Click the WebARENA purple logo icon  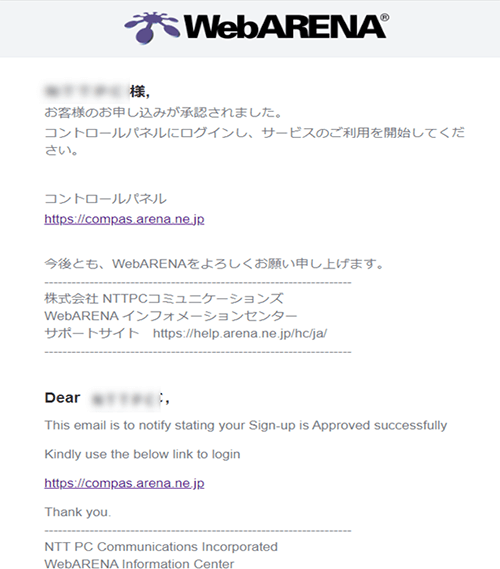(x=152, y=28)
